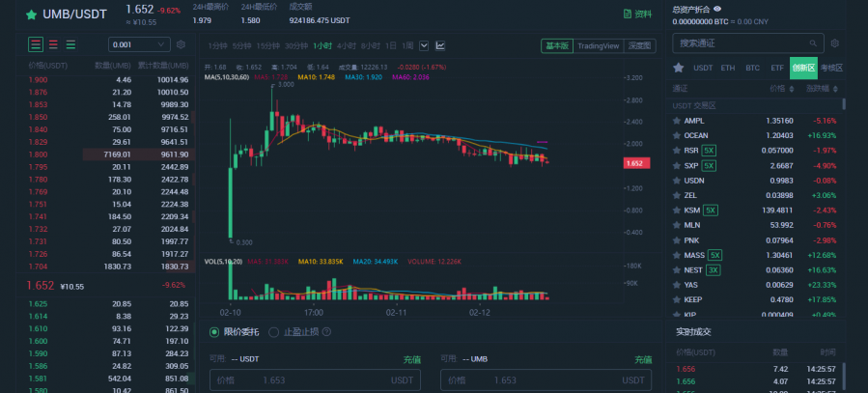
Task: Select 5分钟 chart interval
Action: point(242,46)
